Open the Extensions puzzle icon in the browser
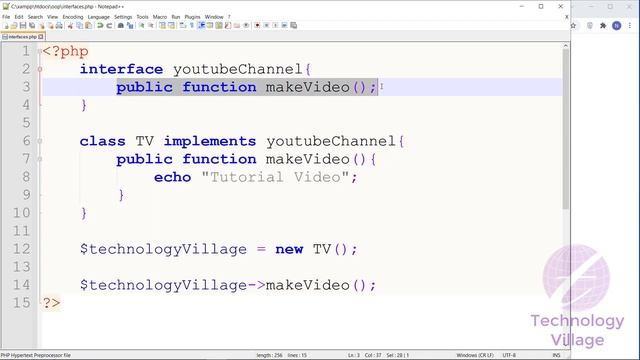640x360 pixels. (603, 25)
